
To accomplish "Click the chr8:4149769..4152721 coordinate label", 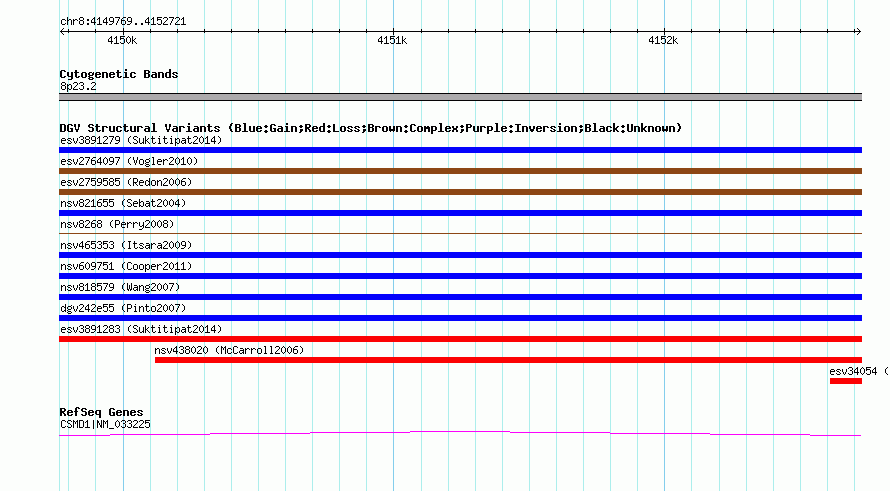I will tap(123, 21).
